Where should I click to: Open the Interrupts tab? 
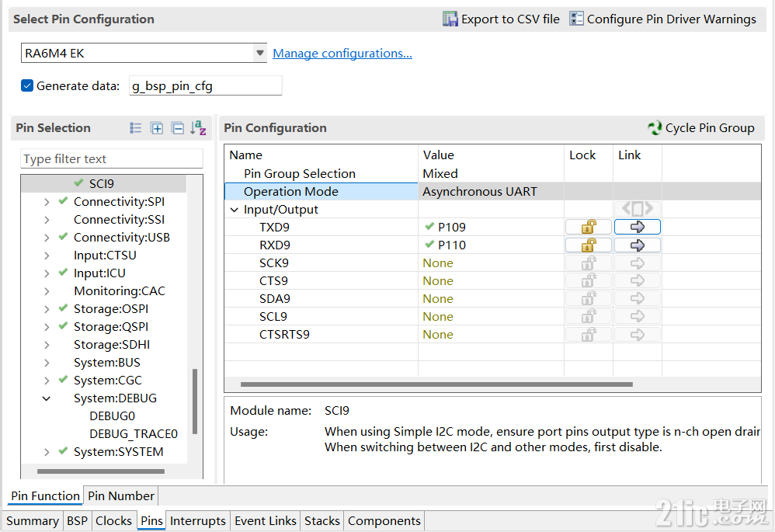click(198, 520)
